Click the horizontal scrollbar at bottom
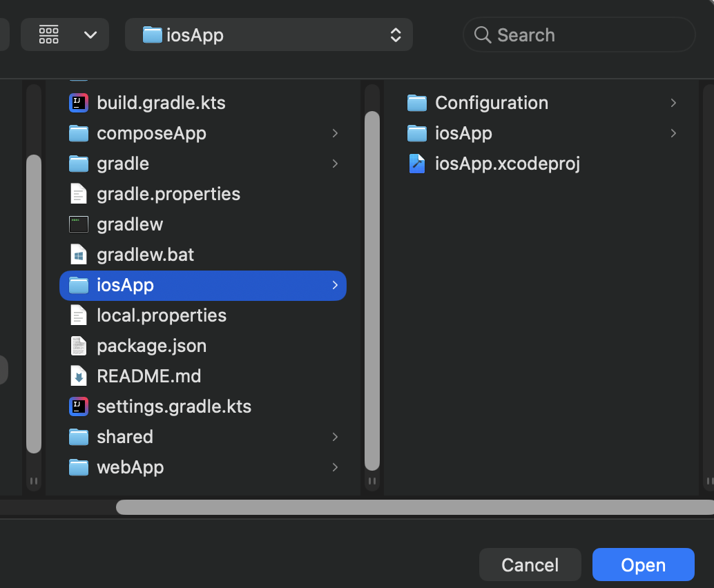This screenshot has width=714, height=588. [415, 507]
